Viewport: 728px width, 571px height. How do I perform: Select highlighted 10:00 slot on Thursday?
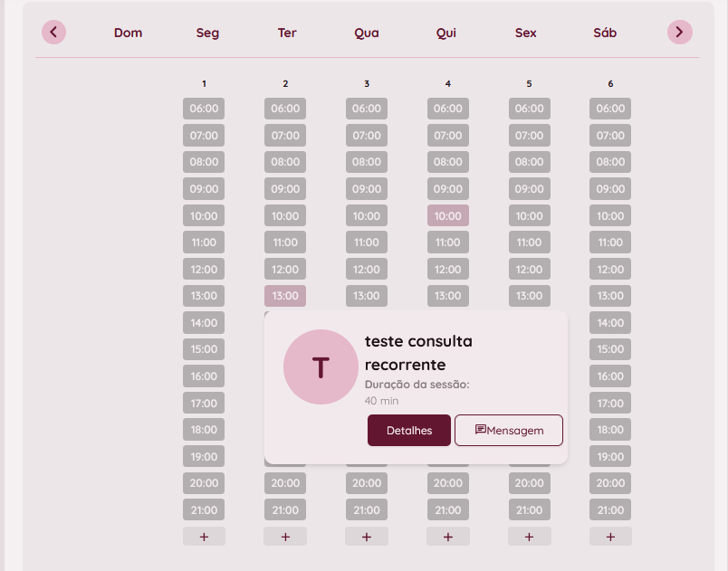[x=448, y=216]
